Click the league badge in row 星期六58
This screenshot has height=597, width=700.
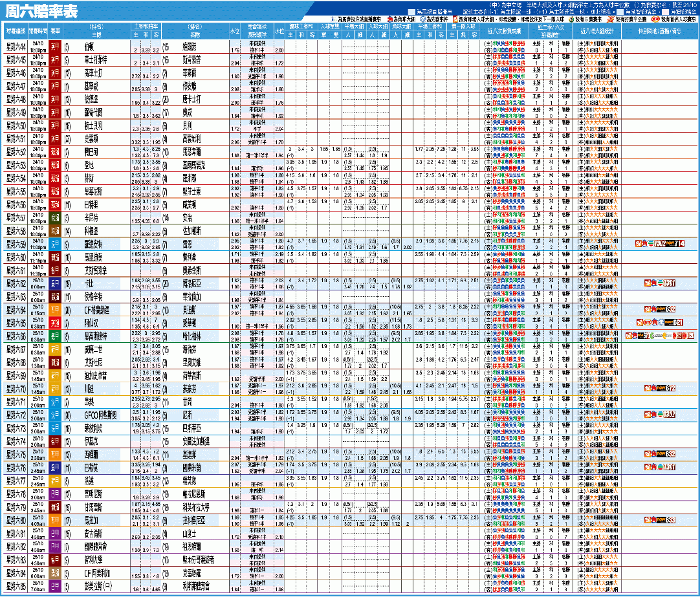click(x=55, y=231)
